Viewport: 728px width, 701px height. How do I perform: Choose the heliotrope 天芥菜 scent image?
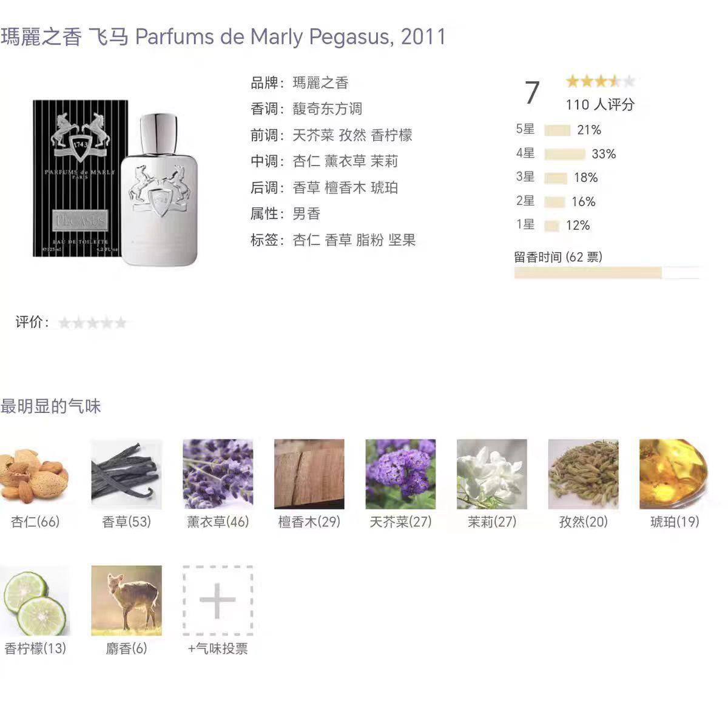coord(400,474)
